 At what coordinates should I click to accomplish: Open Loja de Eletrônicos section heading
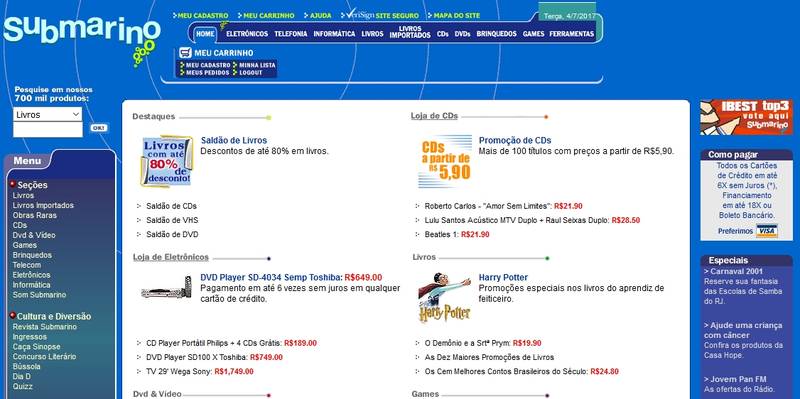pos(171,257)
